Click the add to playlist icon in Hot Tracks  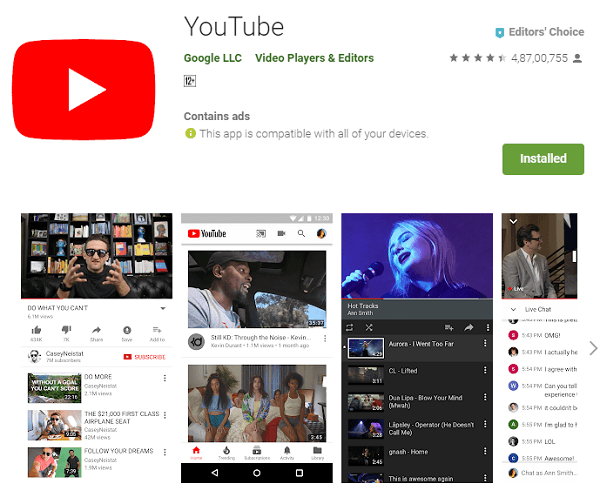[449, 328]
